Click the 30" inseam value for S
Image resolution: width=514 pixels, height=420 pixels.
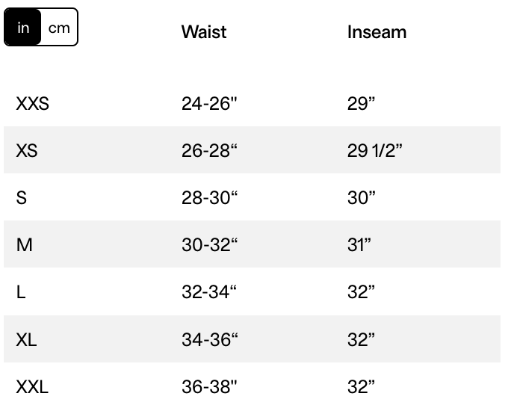pyautogui.click(x=361, y=198)
